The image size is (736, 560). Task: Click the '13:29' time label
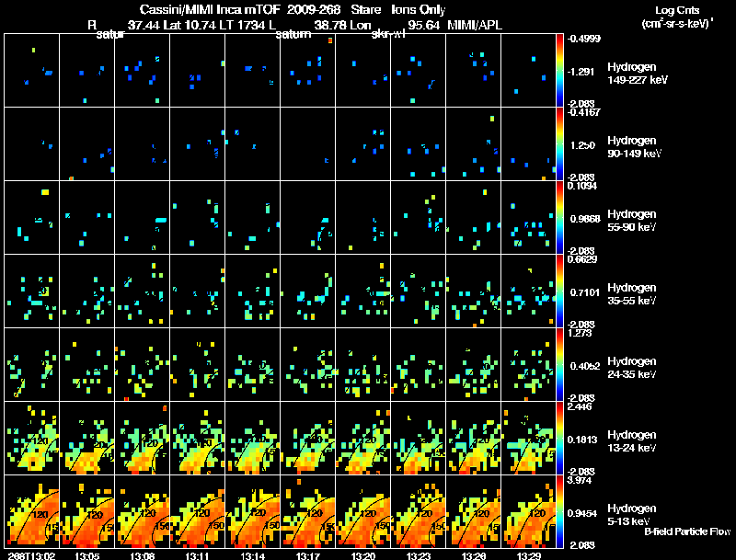click(528, 555)
